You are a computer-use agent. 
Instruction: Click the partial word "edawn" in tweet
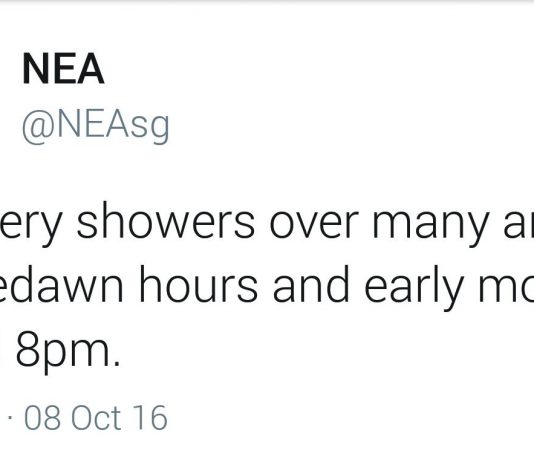click(x=62, y=284)
